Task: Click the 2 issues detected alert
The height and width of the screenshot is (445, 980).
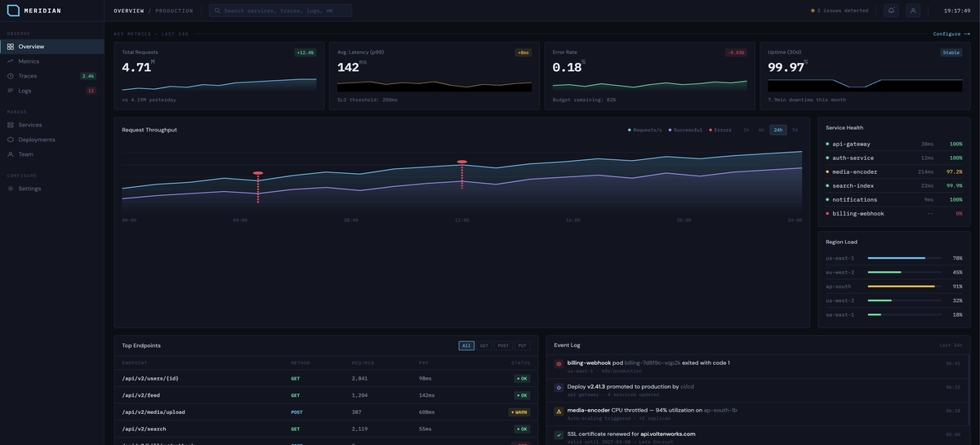Action: pyautogui.click(x=840, y=11)
